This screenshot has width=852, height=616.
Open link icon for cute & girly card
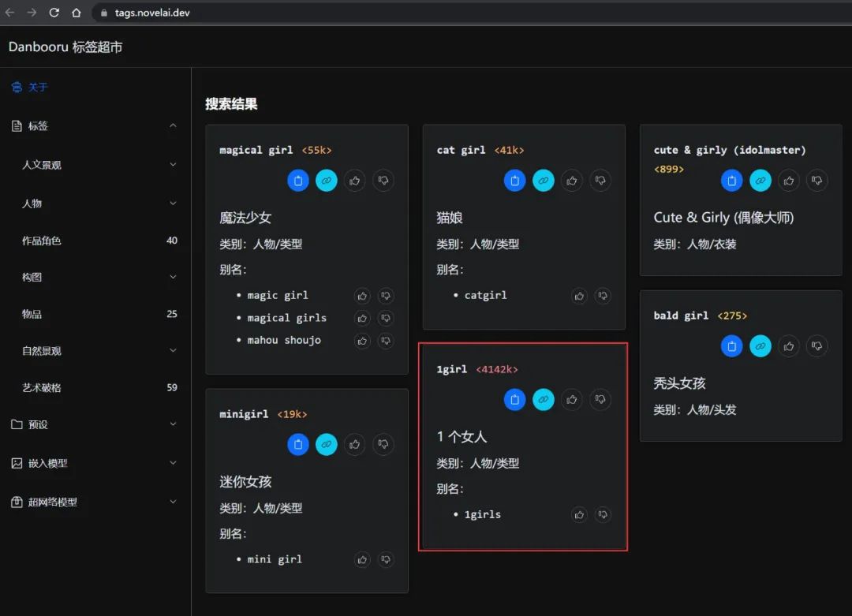[x=760, y=181]
